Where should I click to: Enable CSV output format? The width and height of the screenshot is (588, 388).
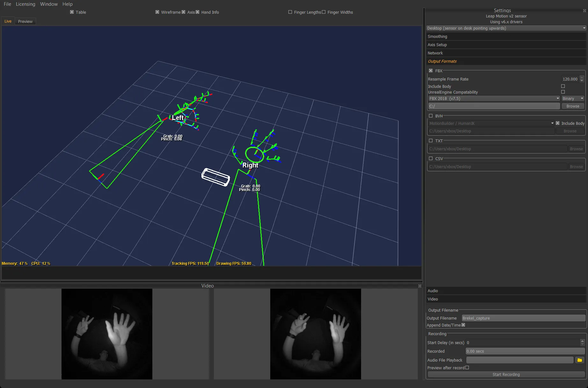pyautogui.click(x=431, y=159)
